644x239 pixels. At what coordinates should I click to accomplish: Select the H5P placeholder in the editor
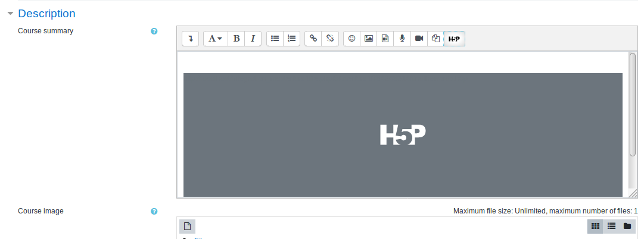(403, 135)
